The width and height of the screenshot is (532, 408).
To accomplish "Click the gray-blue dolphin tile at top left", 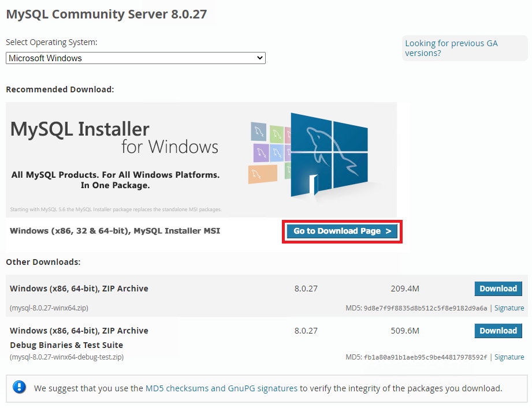I will (259, 132).
